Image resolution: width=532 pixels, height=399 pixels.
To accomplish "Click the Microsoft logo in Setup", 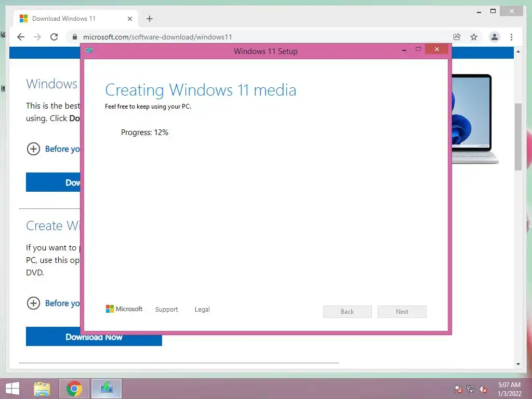I will coord(124,309).
